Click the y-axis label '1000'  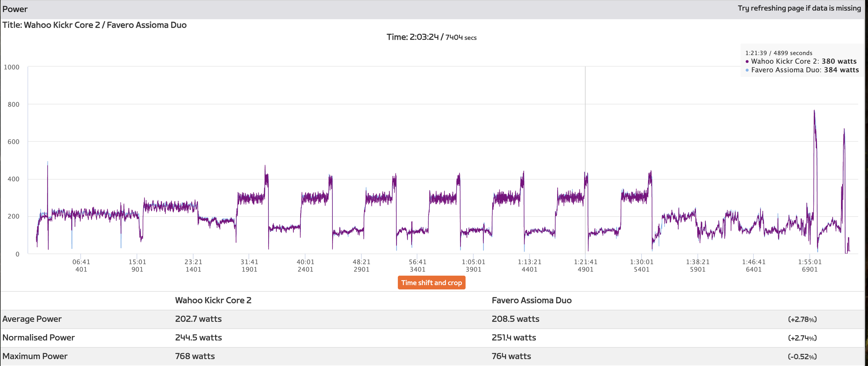11,67
